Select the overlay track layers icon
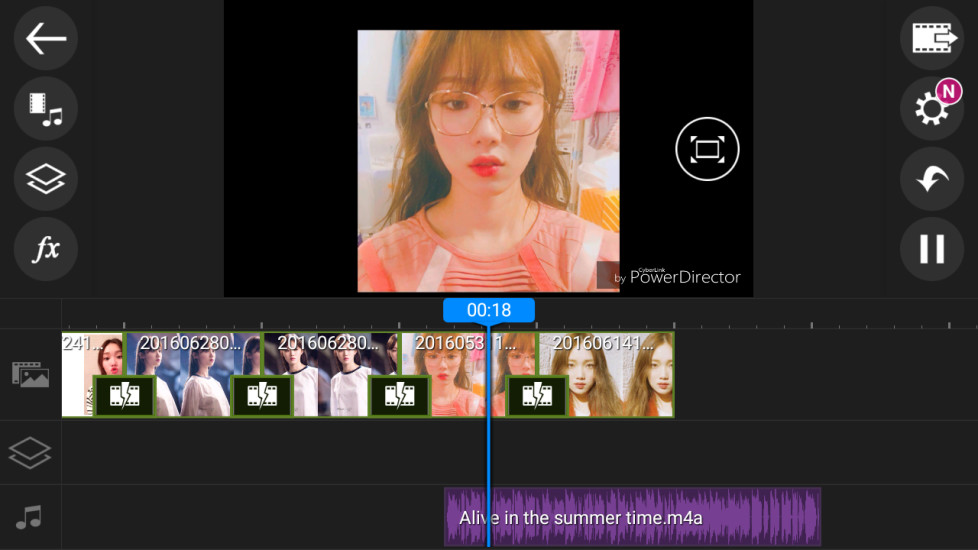The image size is (978, 550). 30,452
